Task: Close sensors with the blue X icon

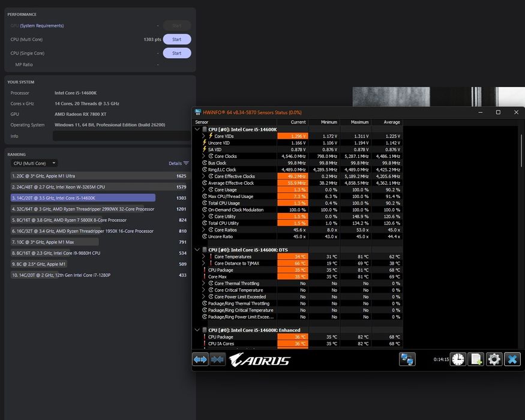Action: pyautogui.click(x=512, y=359)
